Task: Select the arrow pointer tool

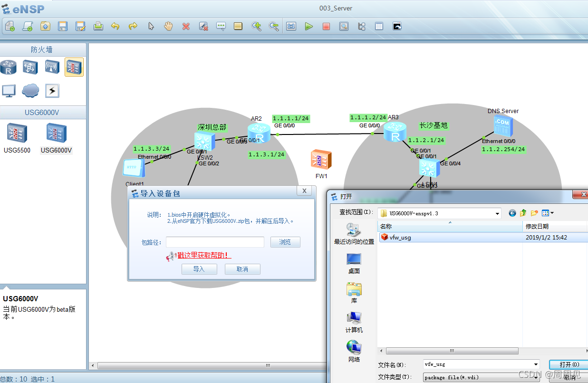Action: point(151,27)
